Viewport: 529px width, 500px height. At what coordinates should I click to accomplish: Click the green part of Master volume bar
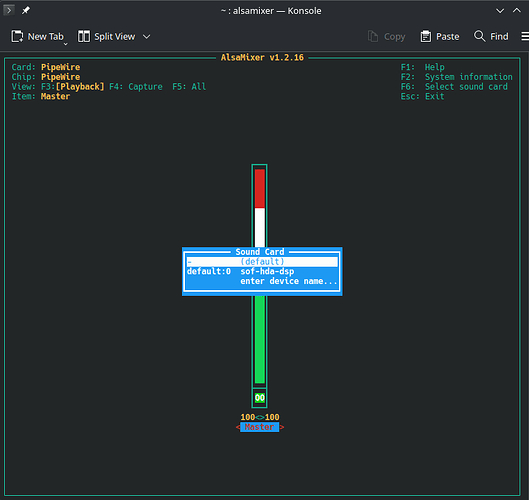(259, 339)
